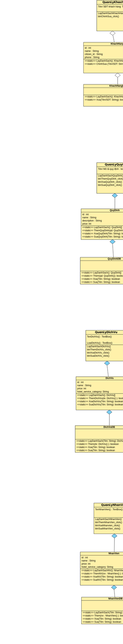Select btnThemNhanVien_click() method
The width and height of the screenshot is (123, 644).
[x=109, y=522]
